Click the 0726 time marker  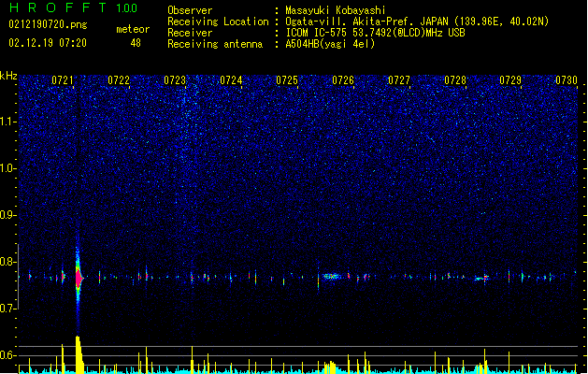343,80
